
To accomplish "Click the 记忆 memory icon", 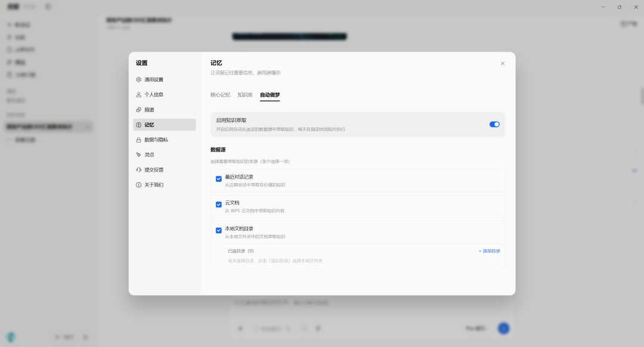I will pos(138,125).
